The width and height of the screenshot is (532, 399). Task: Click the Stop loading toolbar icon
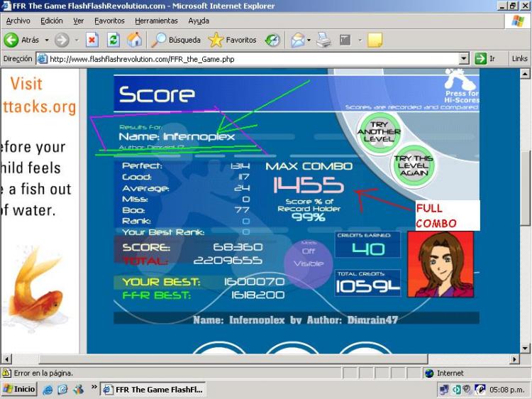[x=92, y=40]
